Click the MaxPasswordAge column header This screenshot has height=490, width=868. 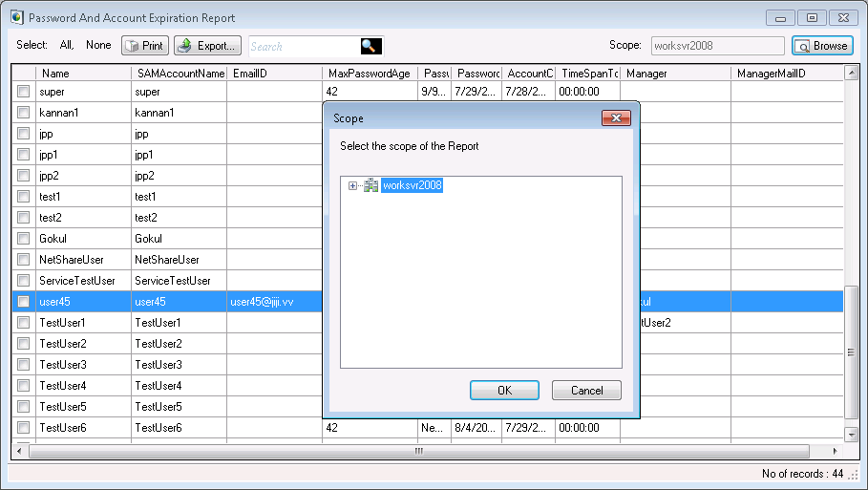tap(370, 74)
